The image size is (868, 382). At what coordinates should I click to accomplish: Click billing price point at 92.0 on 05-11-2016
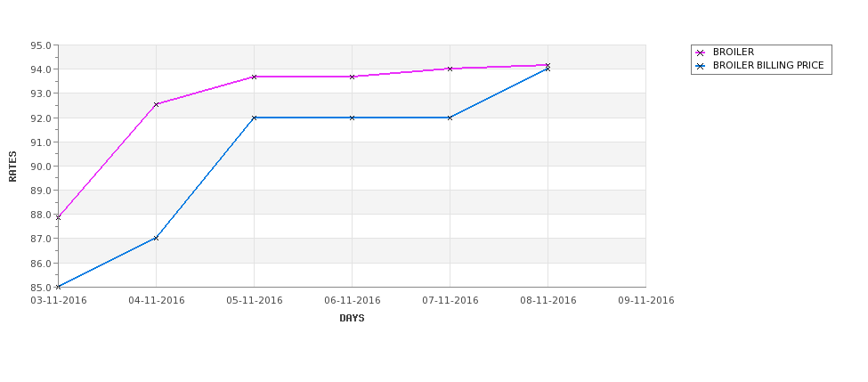tap(254, 118)
